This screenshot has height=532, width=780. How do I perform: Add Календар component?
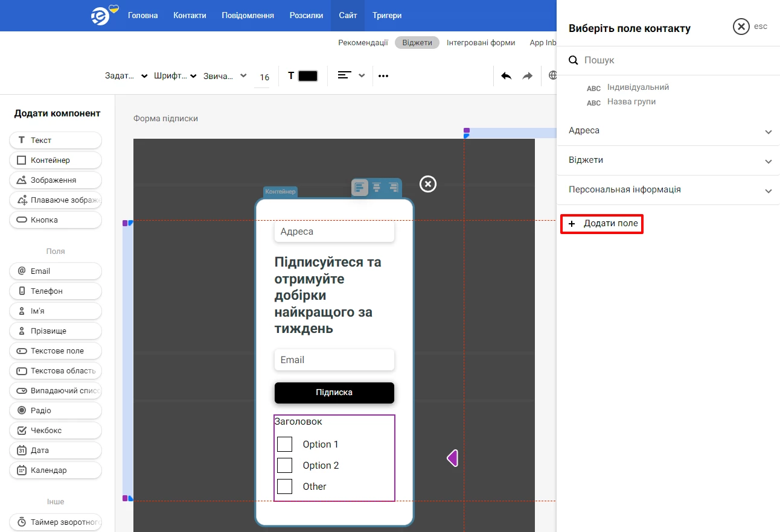[x=56, y=470]
